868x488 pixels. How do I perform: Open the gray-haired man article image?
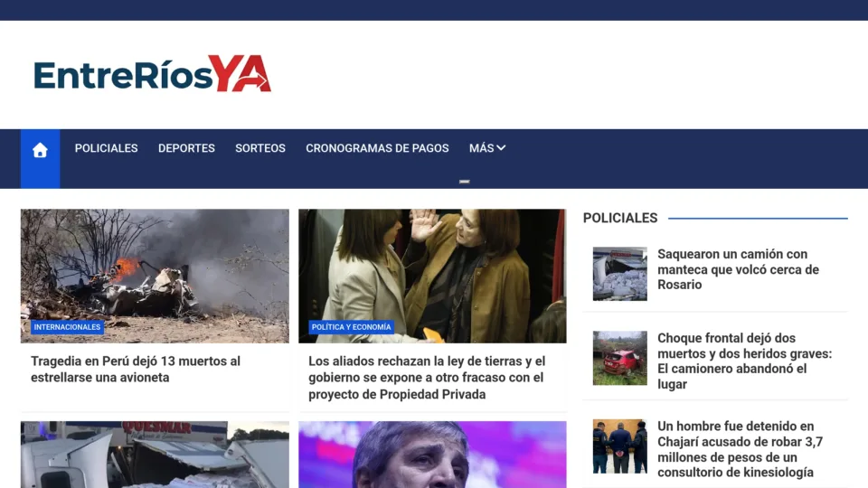point(432,455)
